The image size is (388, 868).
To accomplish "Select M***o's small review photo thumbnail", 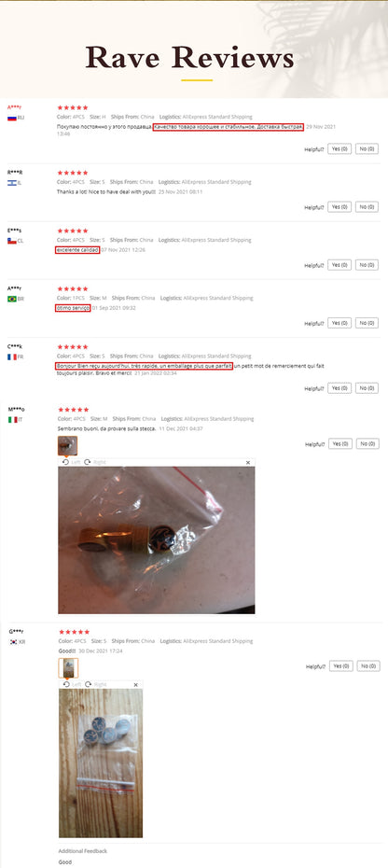I will point(67,445).
